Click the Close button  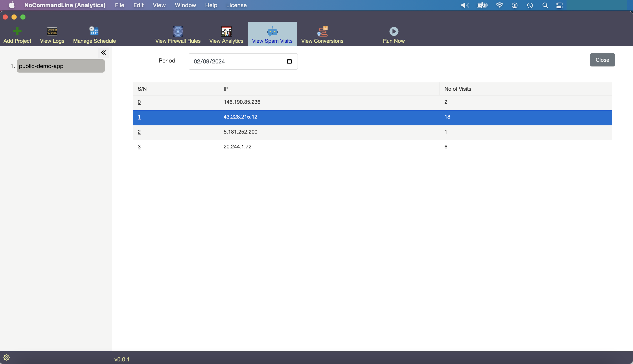(x=602, y=60)
